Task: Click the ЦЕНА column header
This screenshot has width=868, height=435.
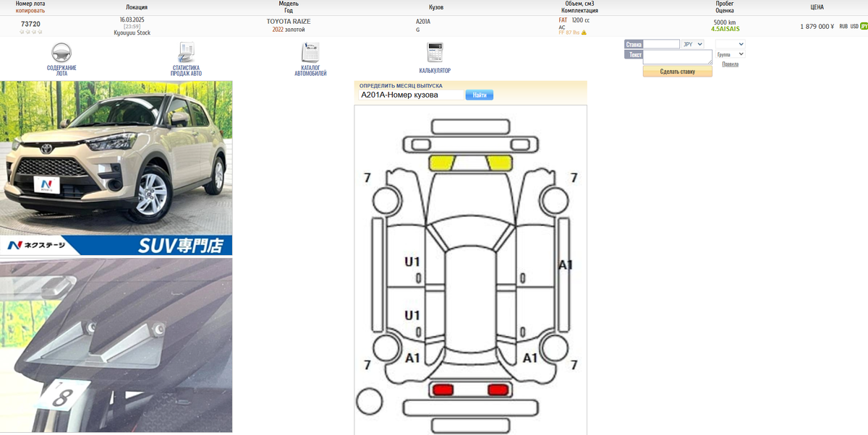Action: [x=817, y=7]
